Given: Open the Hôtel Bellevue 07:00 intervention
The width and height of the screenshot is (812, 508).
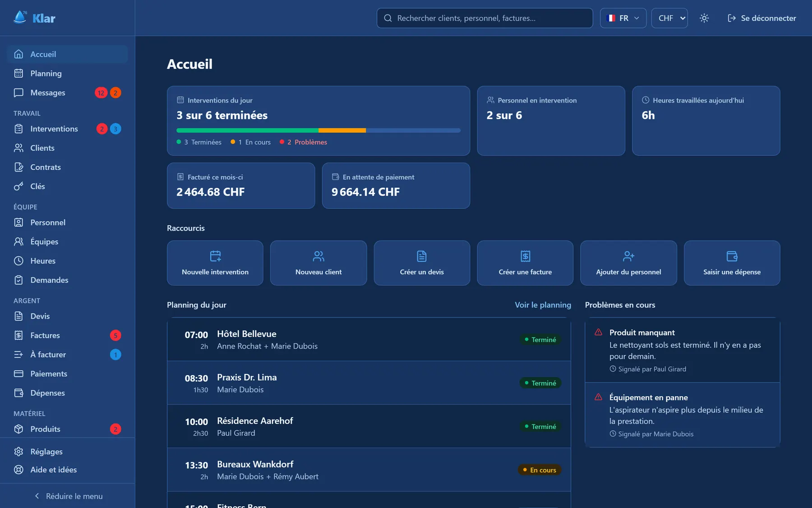Looking at the screenshot, I should 369,340.
